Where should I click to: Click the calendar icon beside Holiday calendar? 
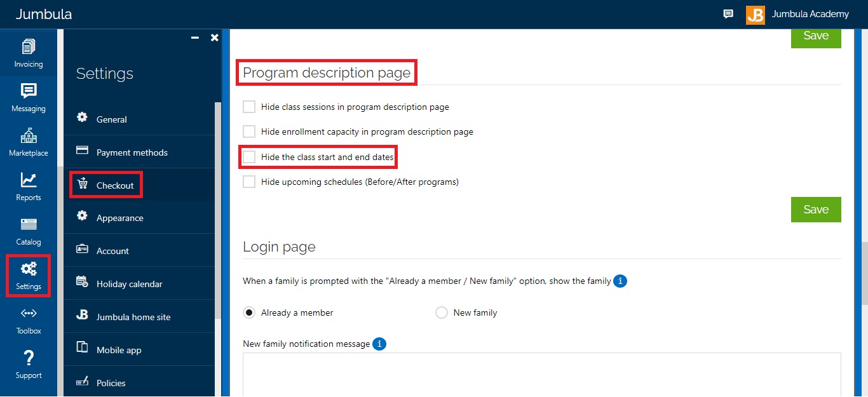tap(82, 281)
